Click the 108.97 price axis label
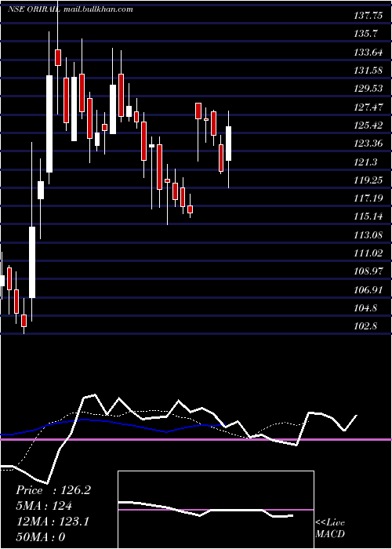This screenshot has width=392, height=549. coord(368,271)
